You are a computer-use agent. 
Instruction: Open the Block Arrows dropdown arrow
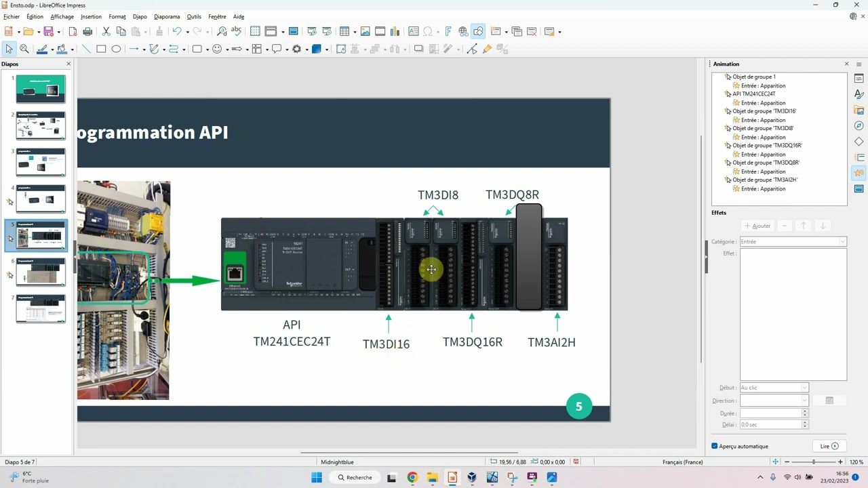247,49
